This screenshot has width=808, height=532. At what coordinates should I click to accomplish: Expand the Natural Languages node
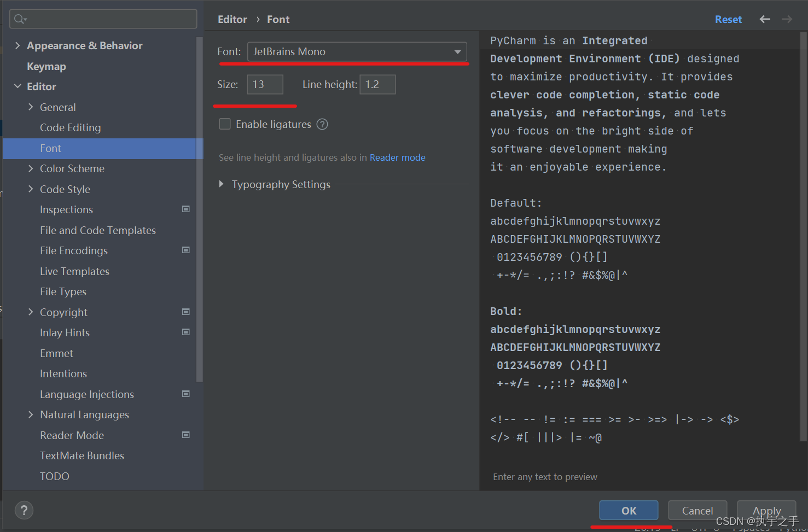[x=31, y=414]
